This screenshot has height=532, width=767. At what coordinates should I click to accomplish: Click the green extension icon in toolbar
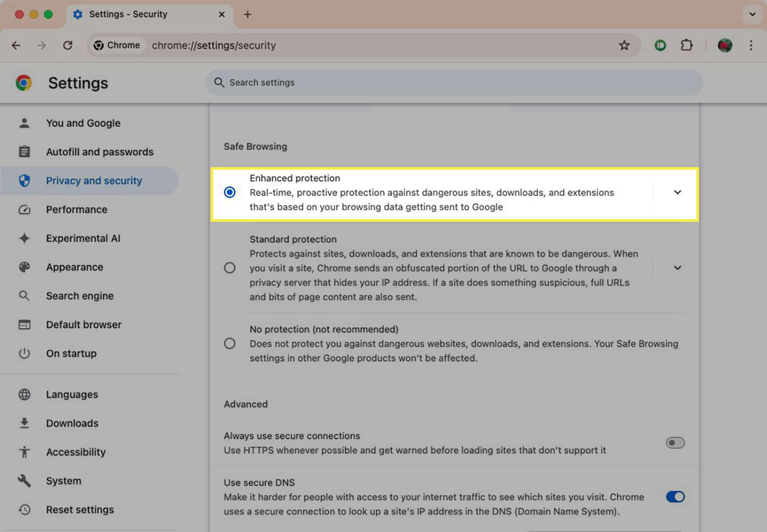tap(660, 45)
